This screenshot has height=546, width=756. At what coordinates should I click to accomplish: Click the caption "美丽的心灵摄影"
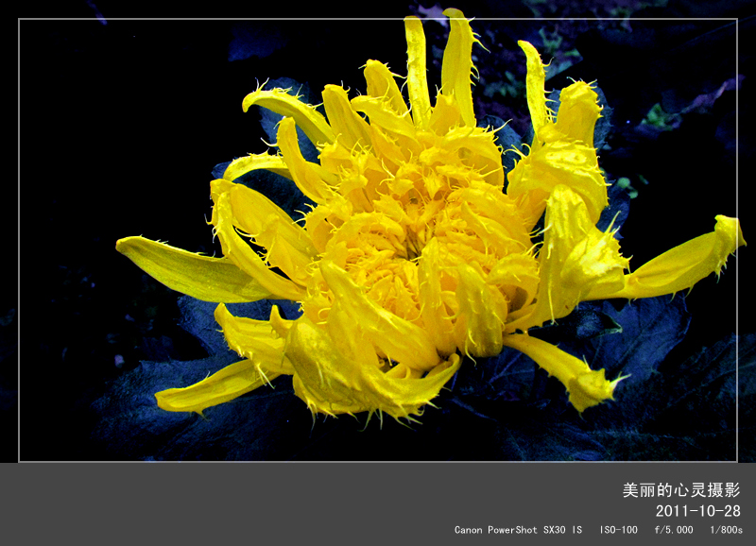[680, 489]
